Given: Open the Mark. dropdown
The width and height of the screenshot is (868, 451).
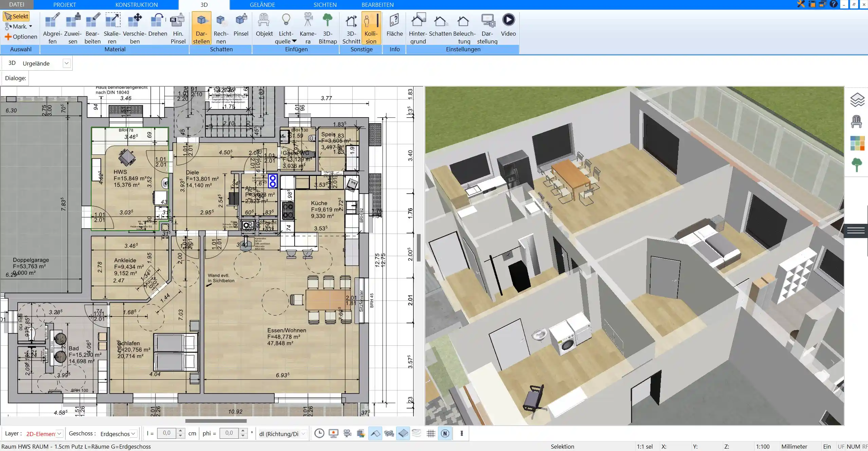Looking at the screenshot, I should click(x=18, y=26).
